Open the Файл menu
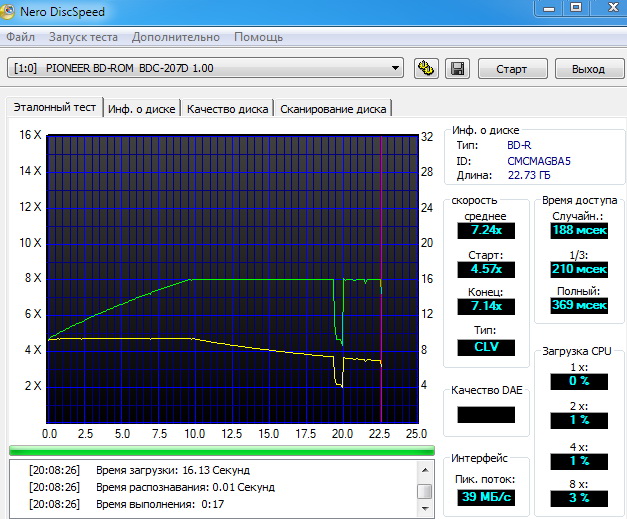Screen dimensions: 627x519 pyautogui.click(x=20, y=37)
